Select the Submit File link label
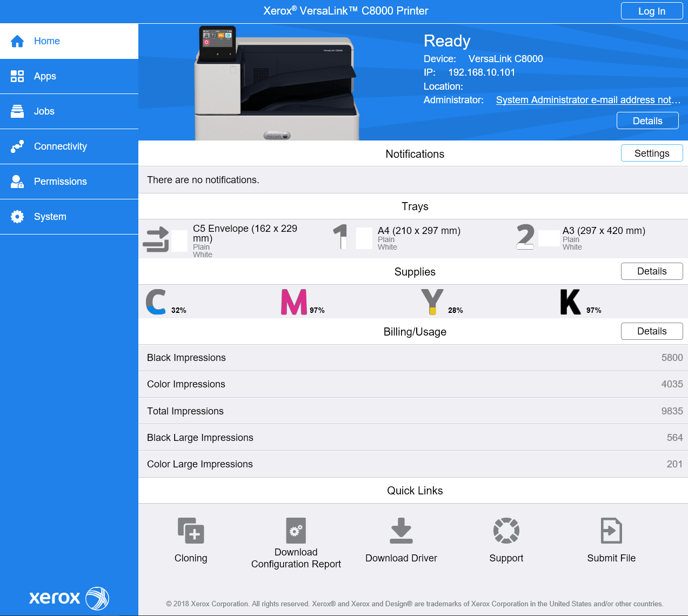The height and width of the screenshot is (616, 688). [611, 558]
